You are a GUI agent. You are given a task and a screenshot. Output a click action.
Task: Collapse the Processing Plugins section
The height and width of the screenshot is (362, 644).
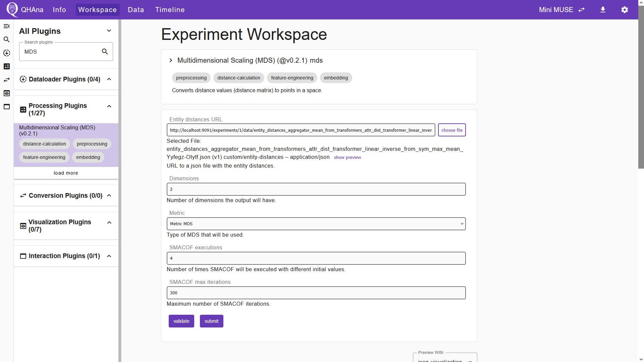click(x=109, y=106)
